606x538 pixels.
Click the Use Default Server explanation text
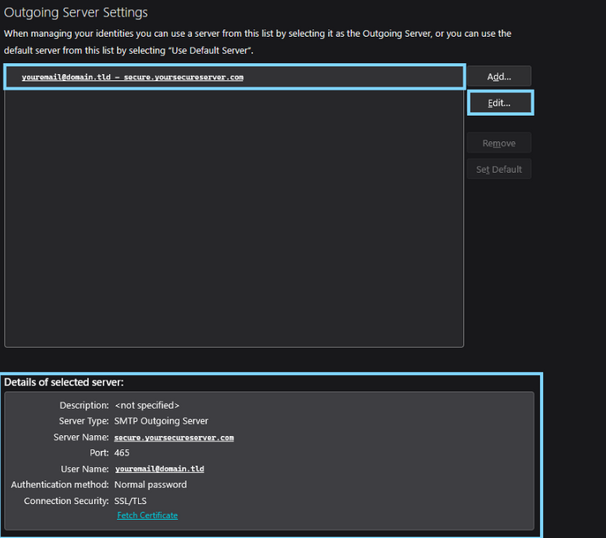(129, 48)
